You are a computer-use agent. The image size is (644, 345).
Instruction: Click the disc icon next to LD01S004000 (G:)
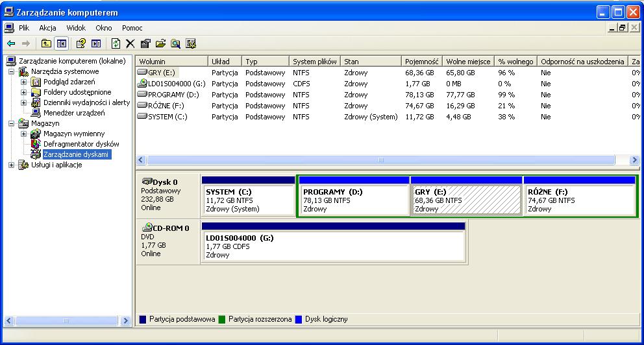pyautogui.click(x=142, y=83)
